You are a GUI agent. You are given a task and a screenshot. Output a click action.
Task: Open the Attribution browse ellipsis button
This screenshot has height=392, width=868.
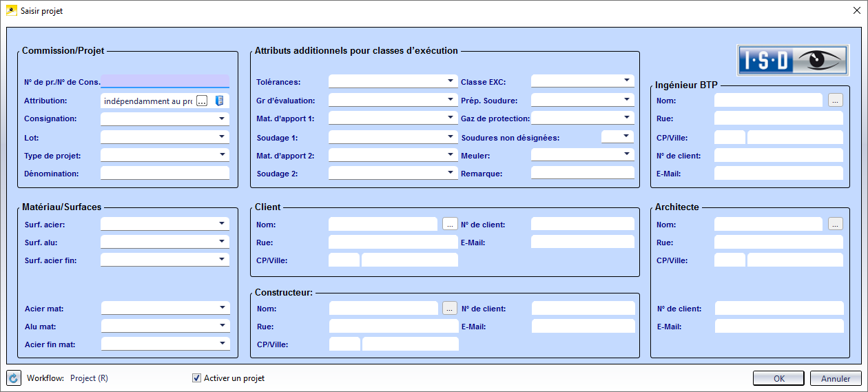click(x=202, y=101)
